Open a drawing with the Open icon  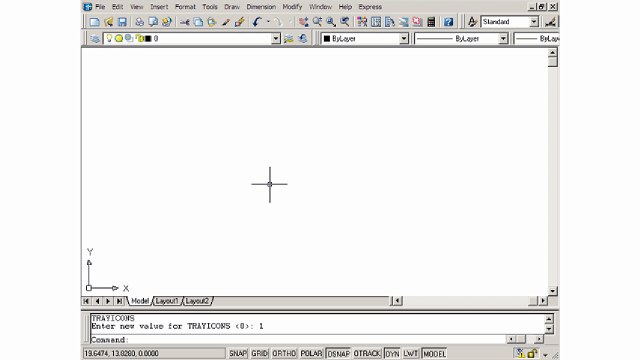109,22
